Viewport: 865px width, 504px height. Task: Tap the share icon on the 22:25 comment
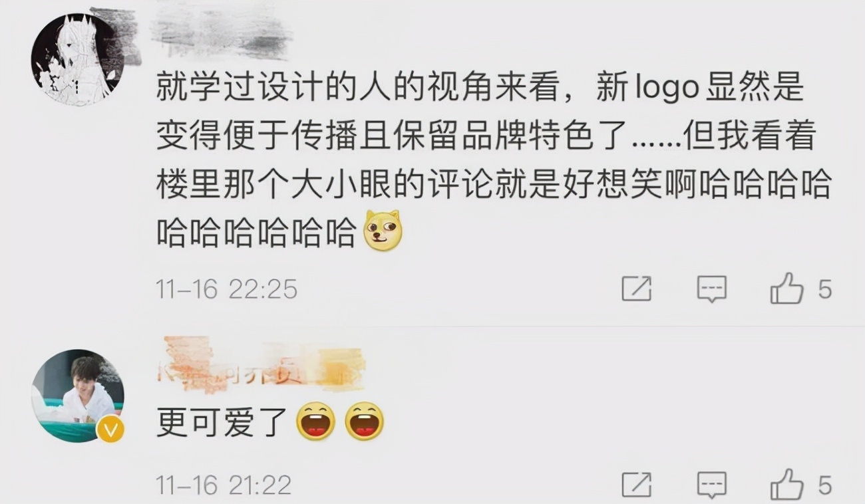(636, 289)
